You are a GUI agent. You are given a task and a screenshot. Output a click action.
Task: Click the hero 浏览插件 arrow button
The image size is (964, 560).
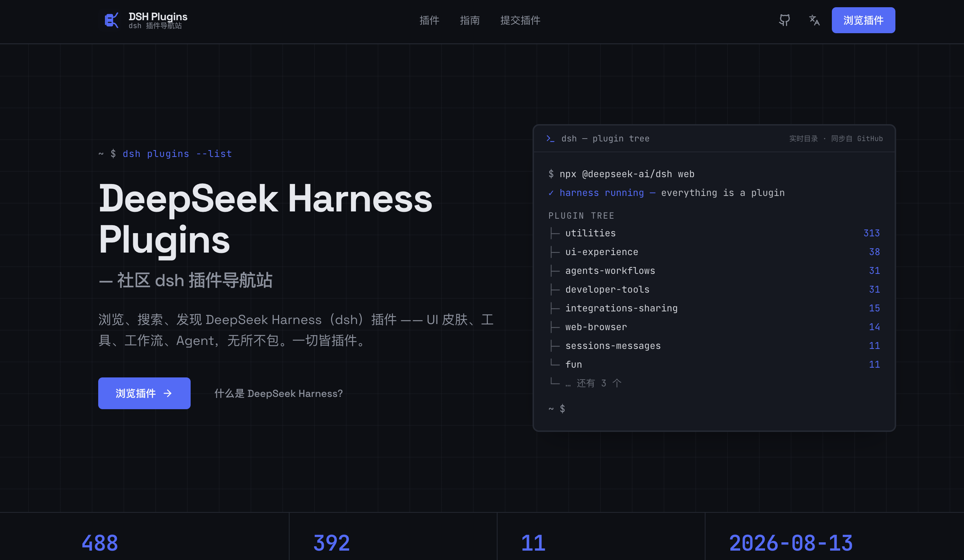pos(144,393)
